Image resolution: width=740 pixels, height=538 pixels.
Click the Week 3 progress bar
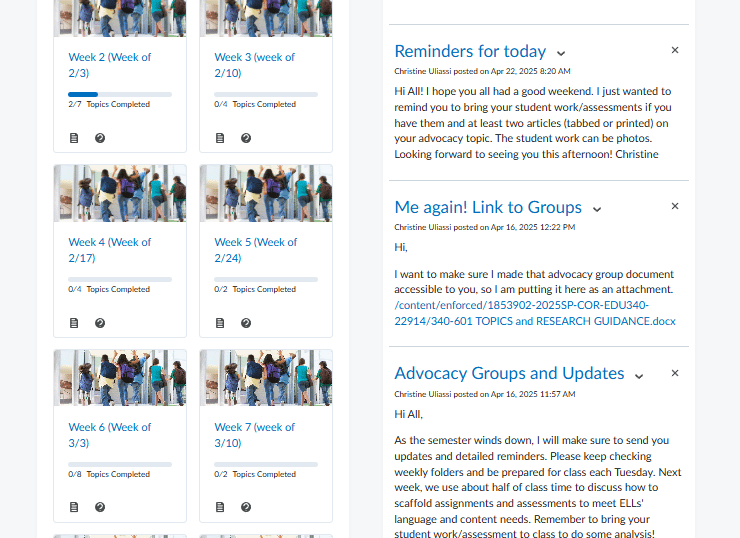[x=266, y=94]
